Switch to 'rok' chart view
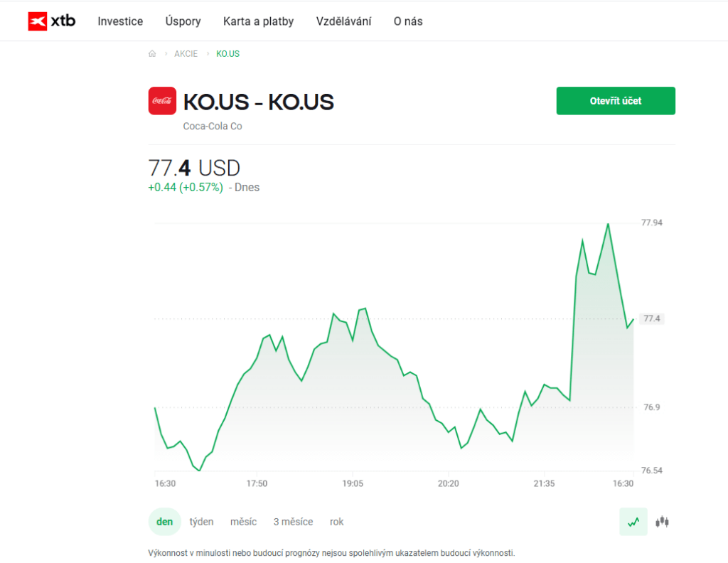Screen dimensions: 728x563 [336, 521]
